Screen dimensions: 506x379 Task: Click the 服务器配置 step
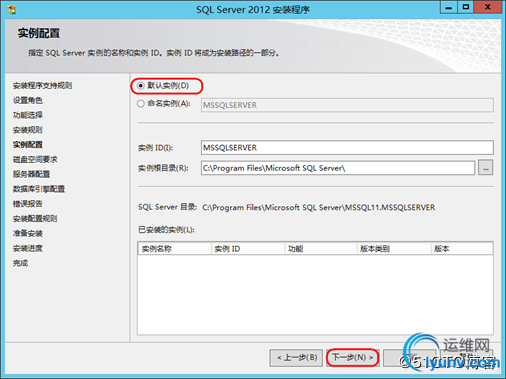[31, 174]
